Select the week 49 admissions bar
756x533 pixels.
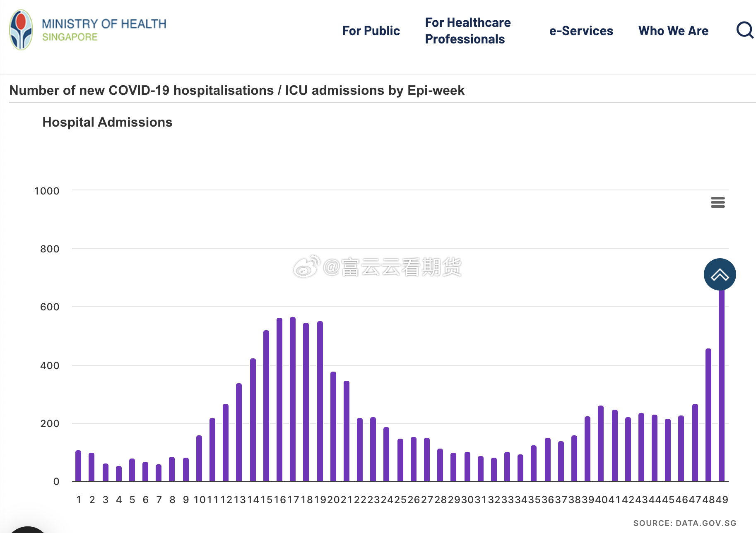(722, 386)
